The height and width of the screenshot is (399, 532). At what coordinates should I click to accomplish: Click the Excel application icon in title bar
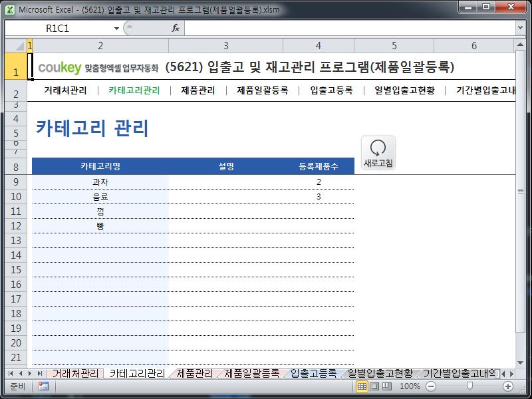pyautogui.click(x=10, y=9)
